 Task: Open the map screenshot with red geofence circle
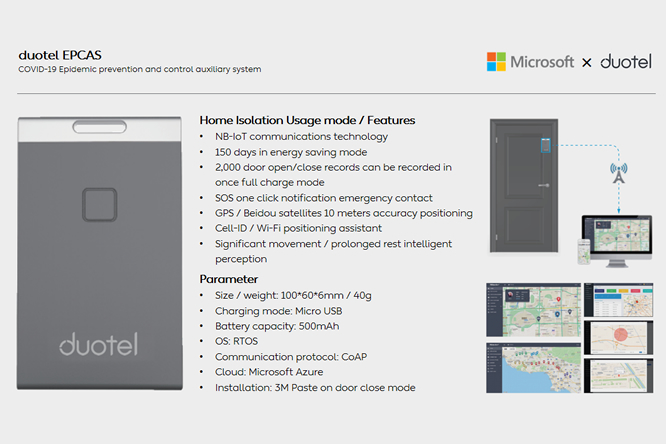(x=618, y=338)
